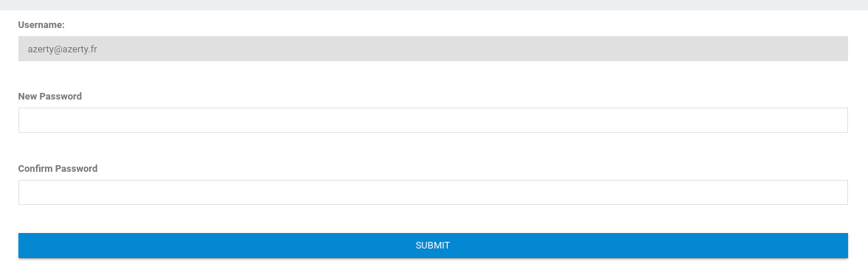Submit the password reset form

[433, 246]
